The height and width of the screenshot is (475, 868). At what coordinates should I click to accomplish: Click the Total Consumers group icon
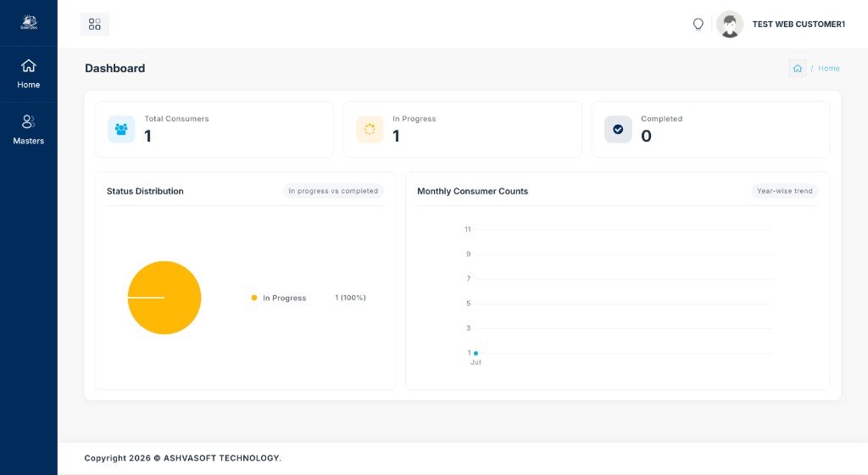tap(121, 129)
